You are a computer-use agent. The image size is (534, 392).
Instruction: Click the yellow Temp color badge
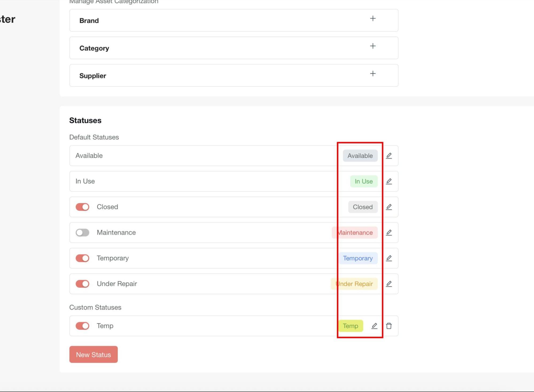coord(350,326)
